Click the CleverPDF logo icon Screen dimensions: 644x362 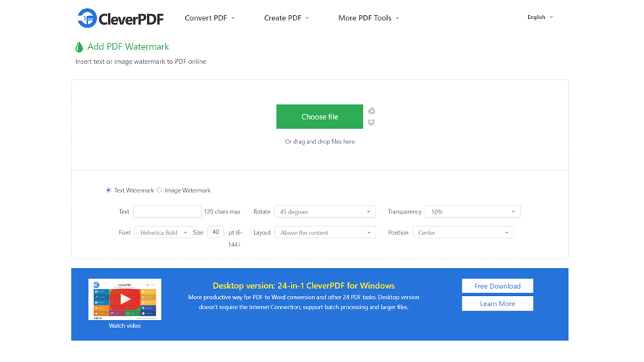tap(87, 18)
